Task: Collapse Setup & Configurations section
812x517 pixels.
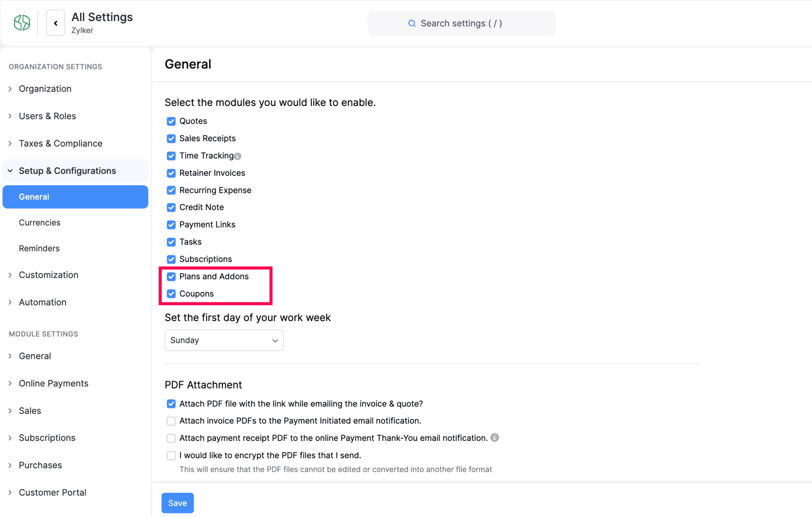Action: pyautogui.click(x=67, y=171)
